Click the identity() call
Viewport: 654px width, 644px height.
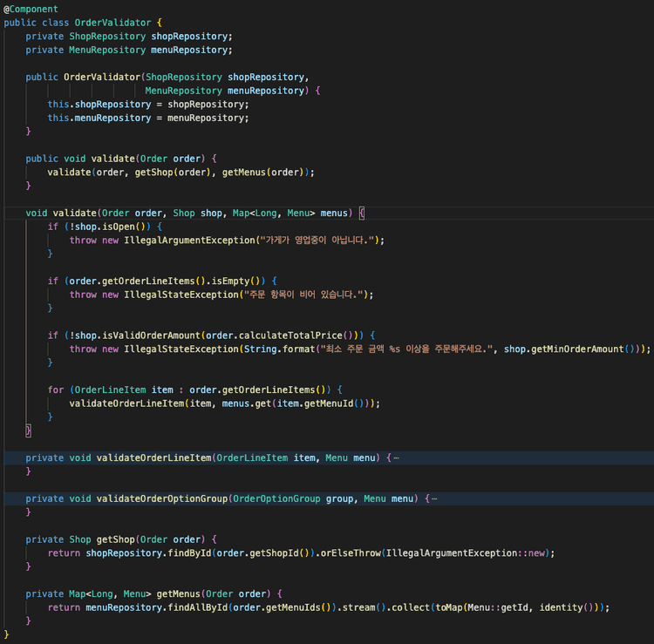tap(567, 607)
